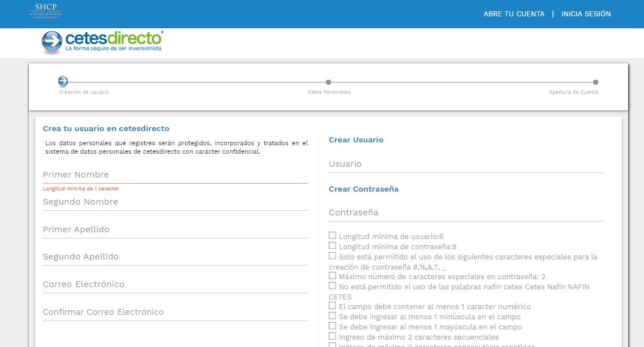Image resolution: width=644 pixels, height=347 pixels.
Task: Click the cetesdirecto blue arrow logo
Action: click(52, 41)
